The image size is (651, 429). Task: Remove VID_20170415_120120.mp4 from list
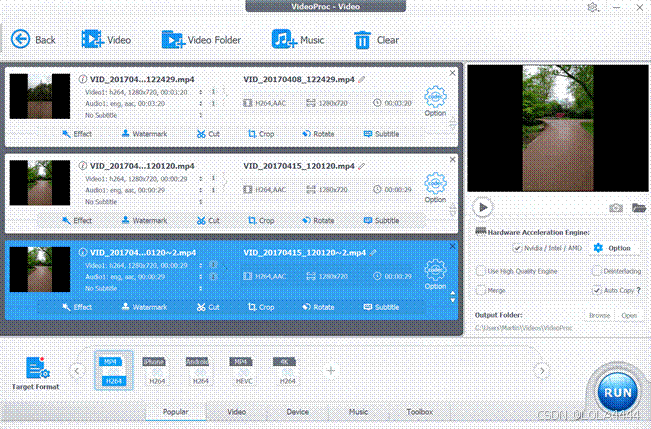pos(453,159)
